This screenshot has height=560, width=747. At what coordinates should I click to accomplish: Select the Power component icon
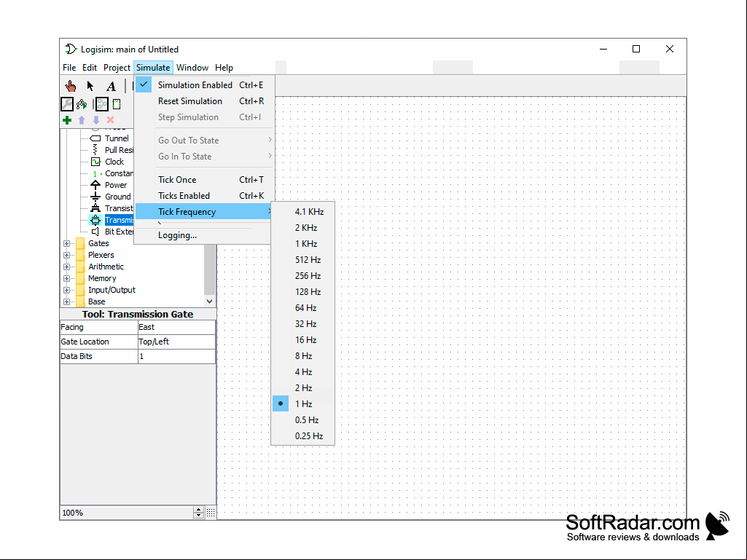click(x=95, y=185)
